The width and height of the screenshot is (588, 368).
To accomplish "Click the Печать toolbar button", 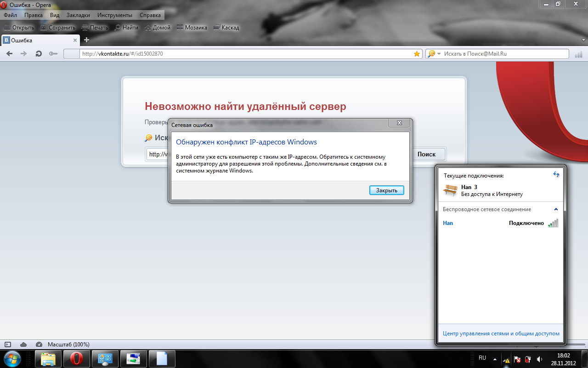I will (95, 28).
